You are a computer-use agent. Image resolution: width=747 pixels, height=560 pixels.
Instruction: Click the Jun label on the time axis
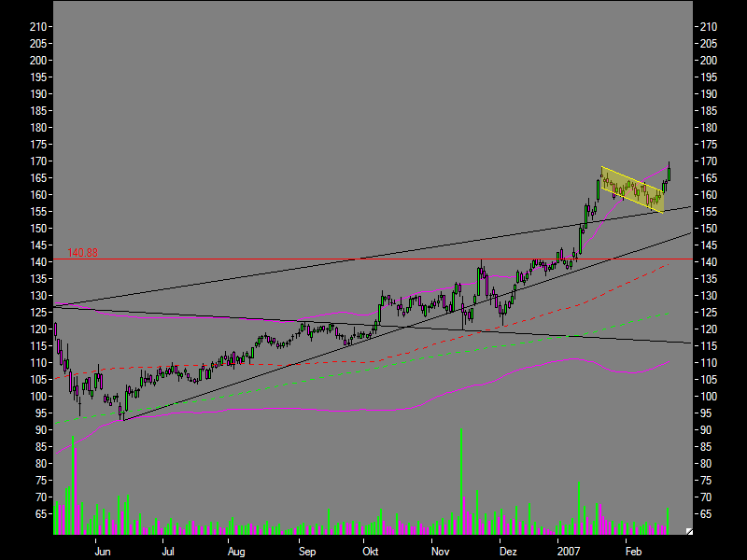(103, 552)
